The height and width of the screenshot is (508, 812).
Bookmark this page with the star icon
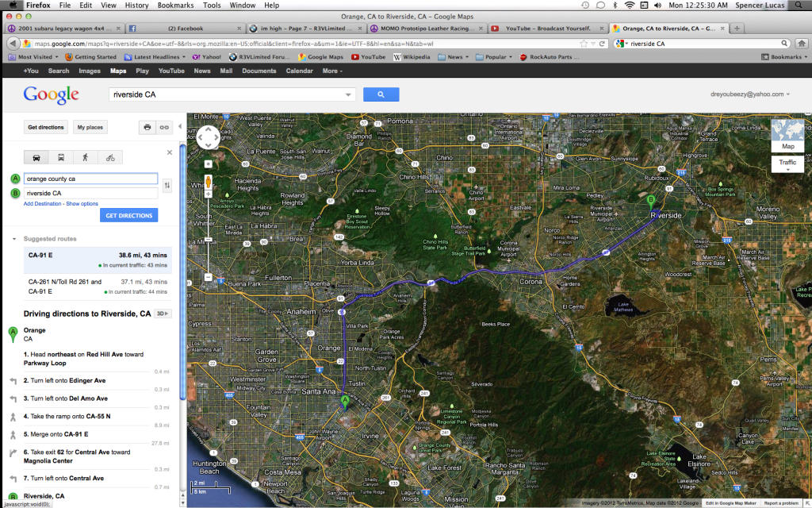pyautogui.click(x=584, y=44)
